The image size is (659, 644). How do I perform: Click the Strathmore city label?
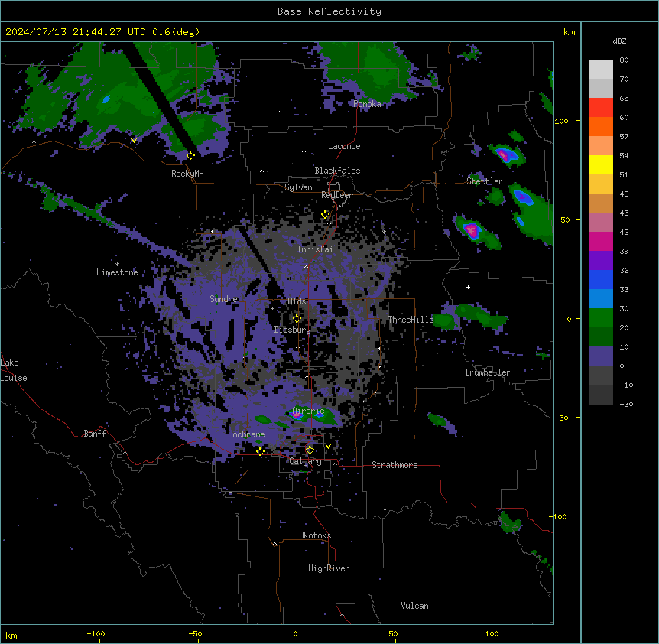click(394, 465)
